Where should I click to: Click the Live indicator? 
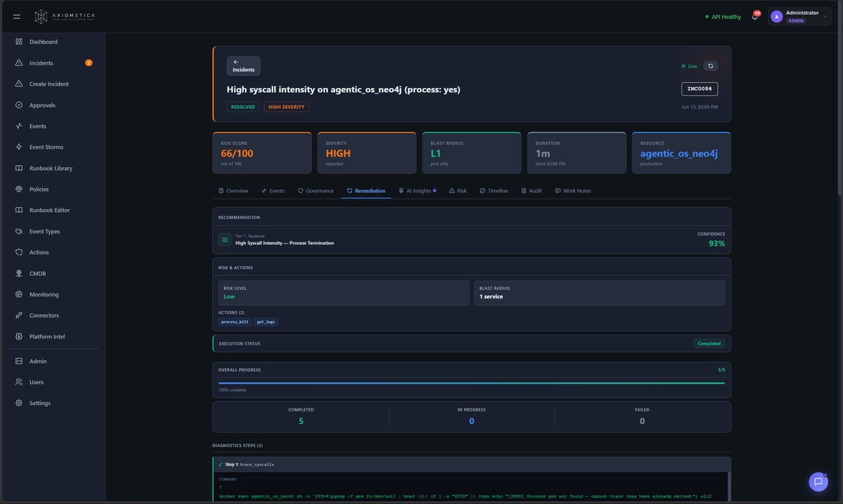(x=689, y=66)
